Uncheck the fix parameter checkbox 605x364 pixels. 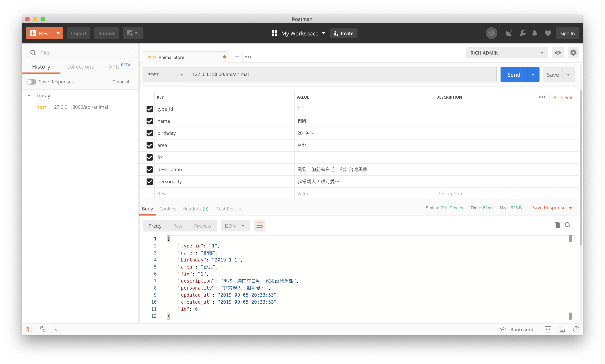(149, 157)
